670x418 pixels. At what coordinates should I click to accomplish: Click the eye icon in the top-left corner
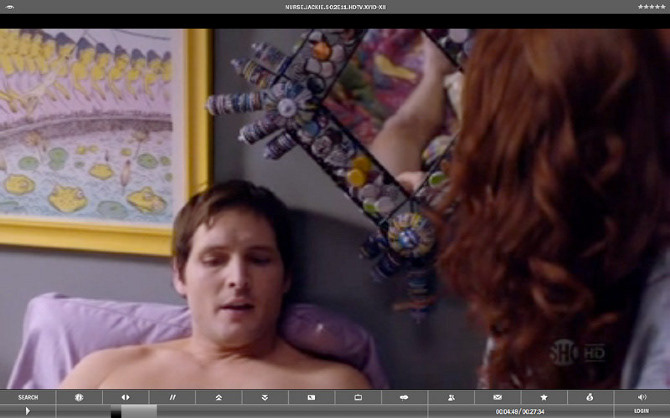click(9, 7)
